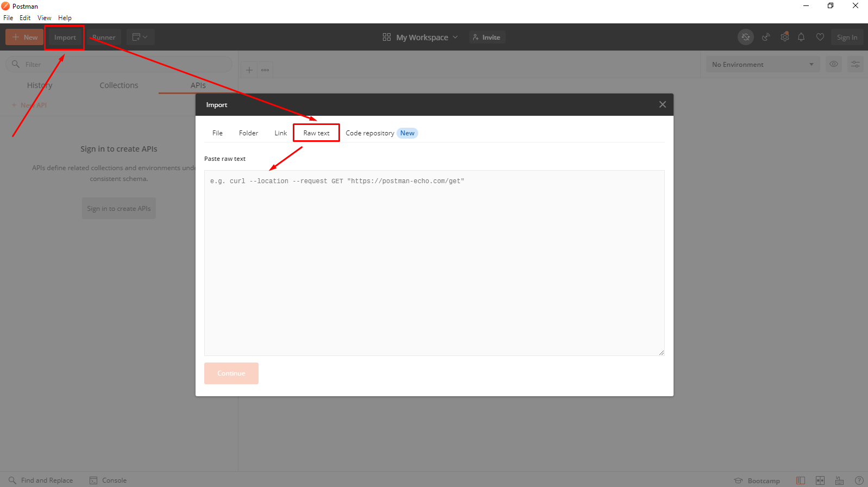Open the settings gear icon in header

pos(784,37)
